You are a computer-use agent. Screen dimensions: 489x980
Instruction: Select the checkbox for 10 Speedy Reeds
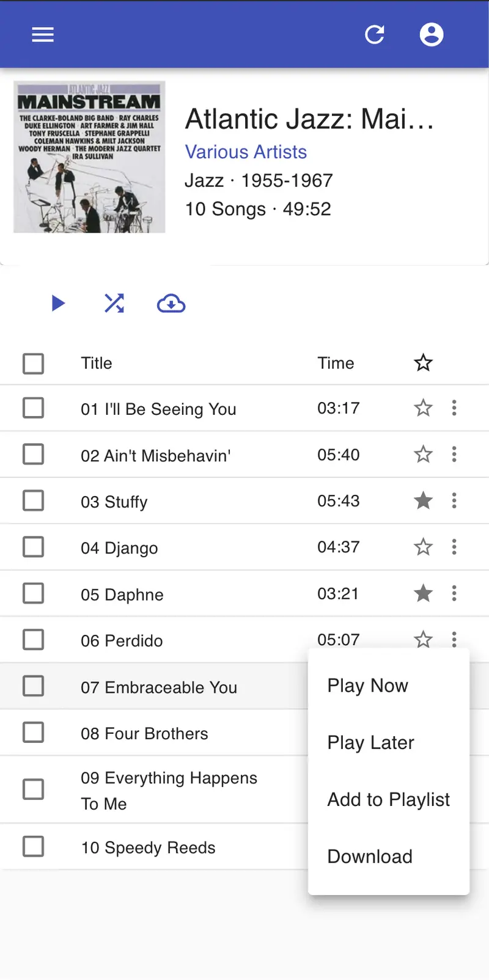pyautogui.click(x=34, y=847)
